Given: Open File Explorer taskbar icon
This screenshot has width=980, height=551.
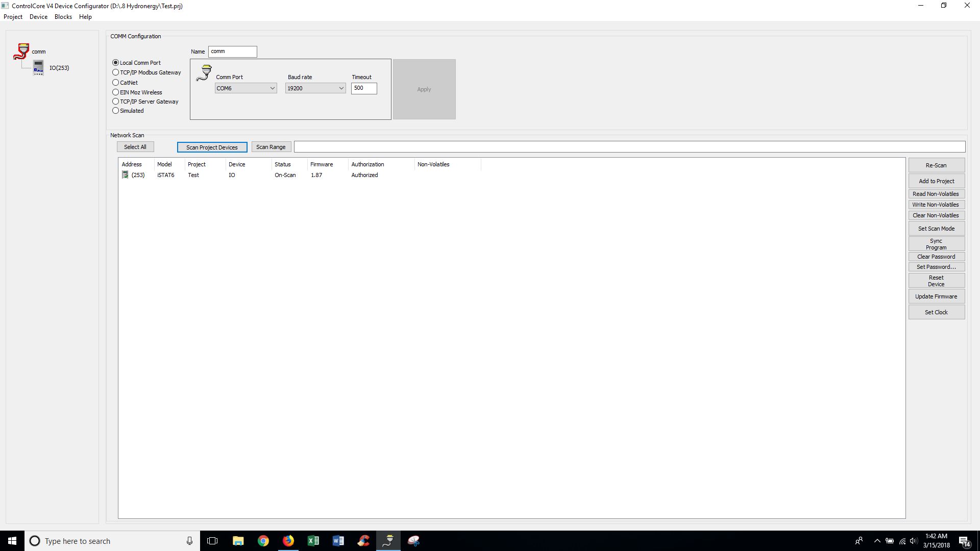Looking at the screenshot, I should 238,541.
